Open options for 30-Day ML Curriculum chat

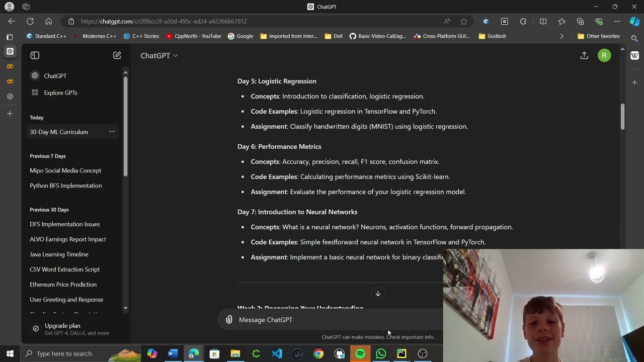point(112,132)
